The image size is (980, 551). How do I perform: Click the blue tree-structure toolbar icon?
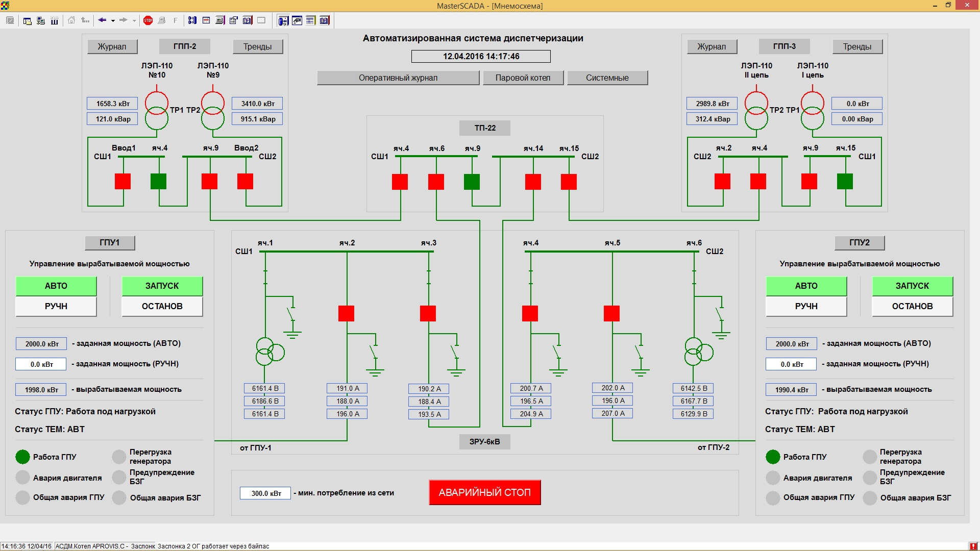(x=192, y=20)
